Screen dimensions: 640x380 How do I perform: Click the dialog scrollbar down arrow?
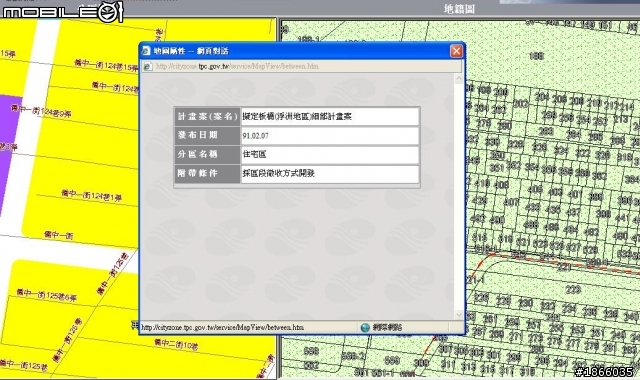[x=459, y=315]
